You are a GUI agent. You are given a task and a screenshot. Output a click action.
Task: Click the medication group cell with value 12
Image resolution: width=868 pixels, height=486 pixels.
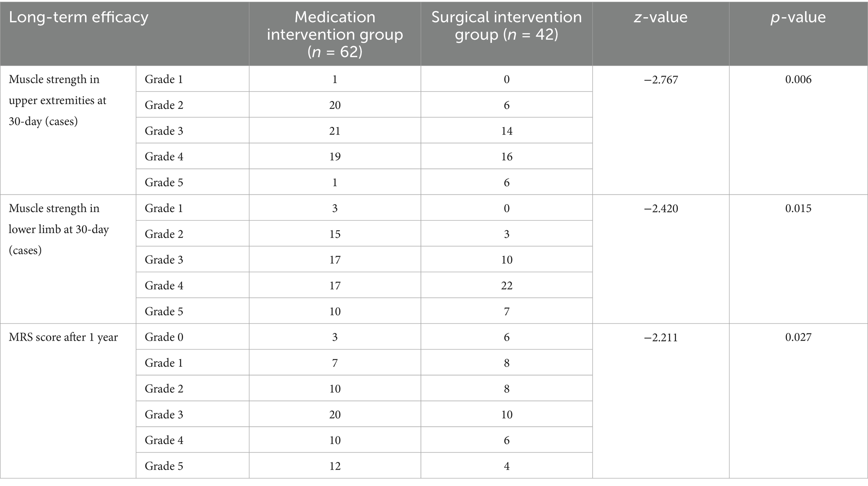[335, 466]
